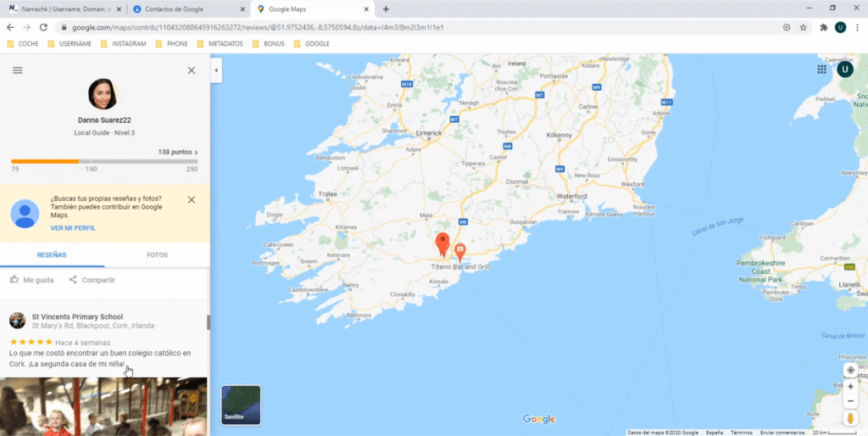Click the Waterford city label on map
The width and height of the screenshot is (868, 436).
point(572,197)
